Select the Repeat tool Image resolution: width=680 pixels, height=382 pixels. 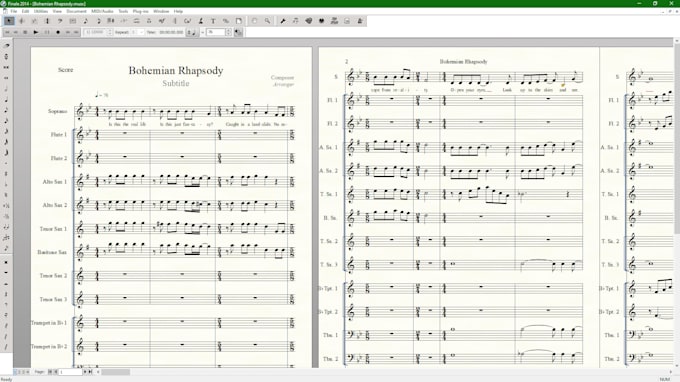click(175, 21)
